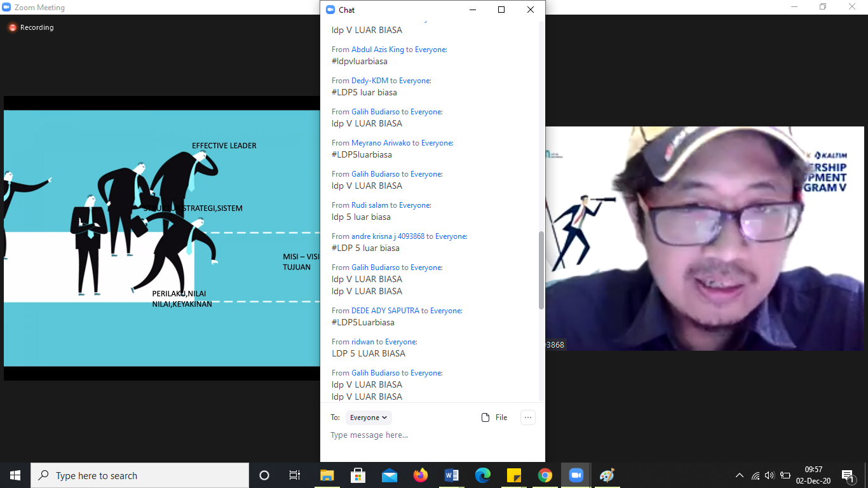
Task: Click the File attachment button in chat
Action: [x=494, y=417]
